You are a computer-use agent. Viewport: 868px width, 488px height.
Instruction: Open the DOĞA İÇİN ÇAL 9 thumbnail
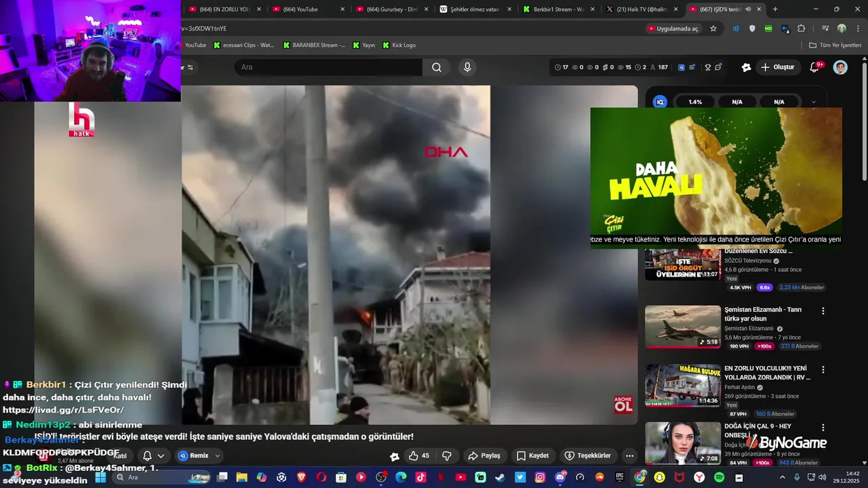coord(683,443)
